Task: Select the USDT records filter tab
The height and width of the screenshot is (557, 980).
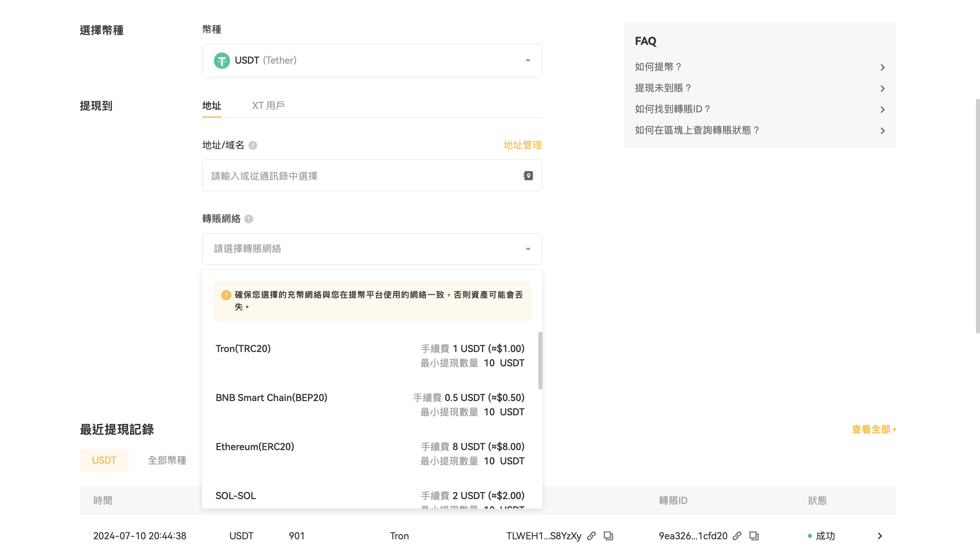Action: [x=104, y=460]
